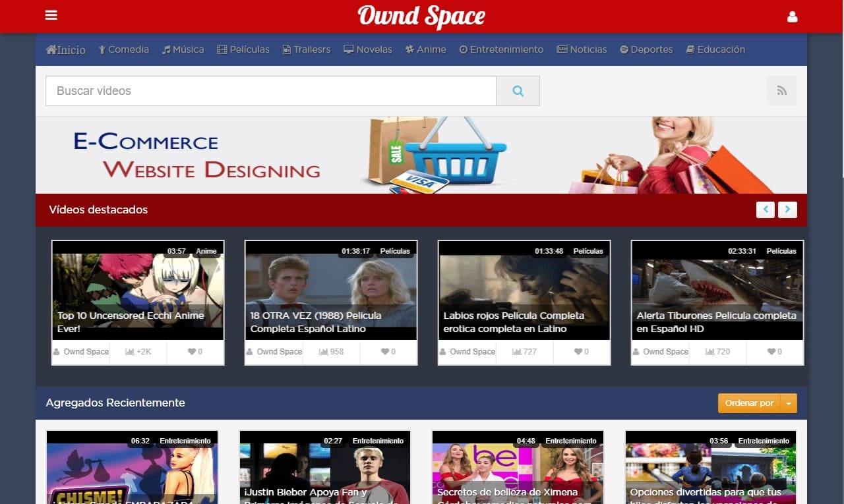Open the Entretenimiento category
This screenshot has height=504, width=844.
(x=502, y=49)
